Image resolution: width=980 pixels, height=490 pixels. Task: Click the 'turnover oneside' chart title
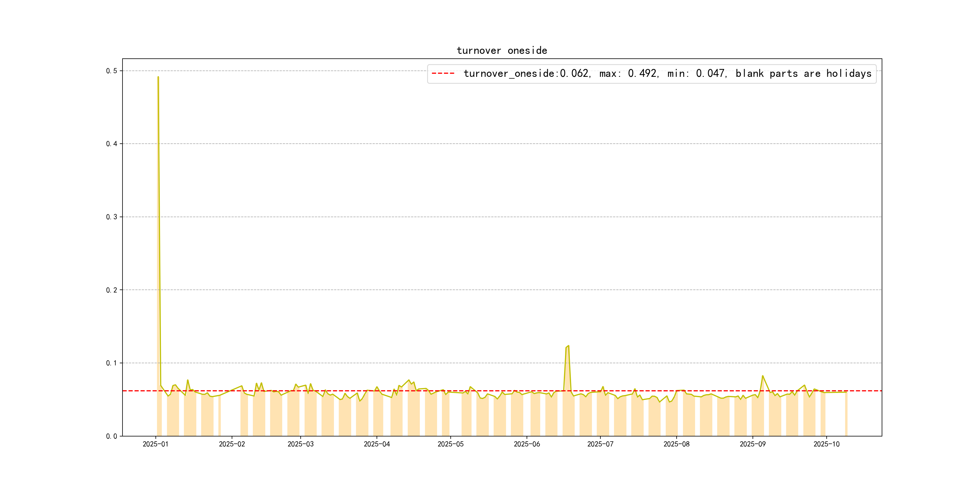pyautogui.click(x=501, y=51)
